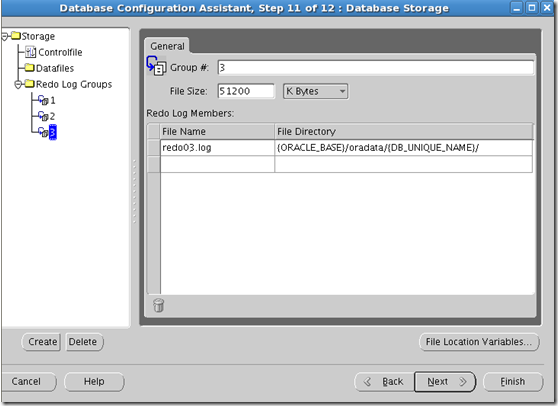Image resolution: width=558 pixels, height=406 pixels.
Task: Click Next to proceed
Action: [x=445, y=382]
